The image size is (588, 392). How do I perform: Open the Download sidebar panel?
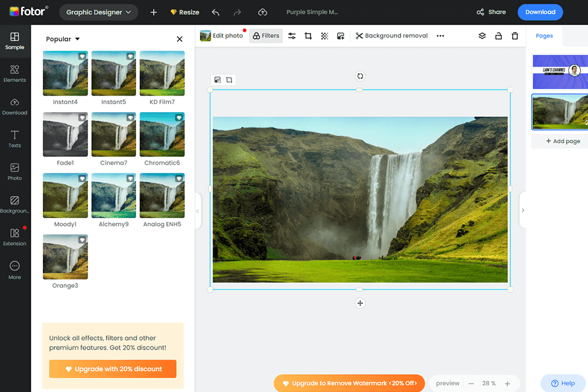tap(15, 107)
